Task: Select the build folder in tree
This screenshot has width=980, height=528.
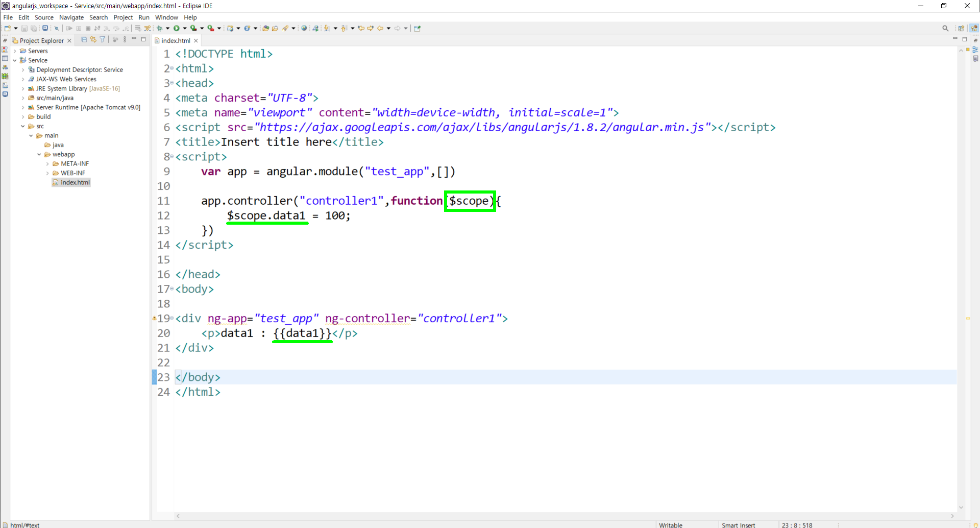Action: tap(43, 117)
